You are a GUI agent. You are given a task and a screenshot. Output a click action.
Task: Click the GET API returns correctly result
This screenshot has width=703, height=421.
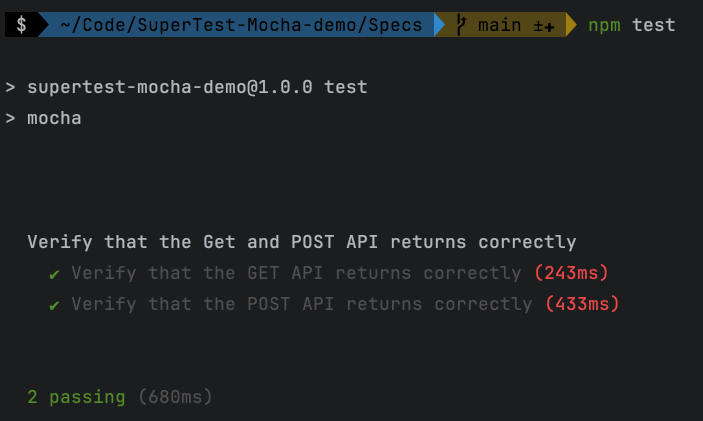click(296, 273)
